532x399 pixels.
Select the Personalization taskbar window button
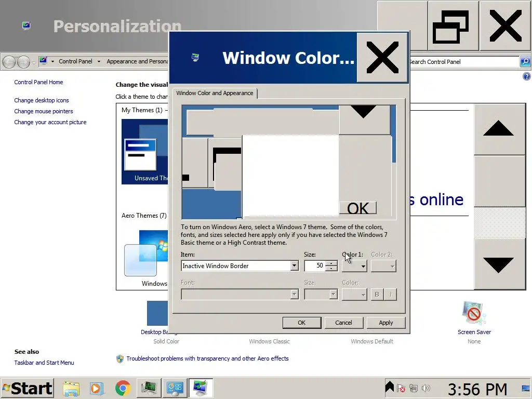(201, 388)
